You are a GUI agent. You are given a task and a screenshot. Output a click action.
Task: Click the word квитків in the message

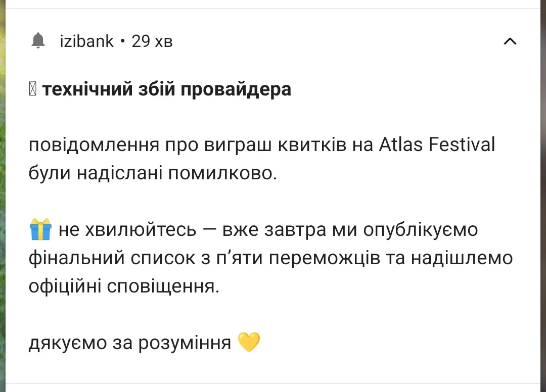312,145
